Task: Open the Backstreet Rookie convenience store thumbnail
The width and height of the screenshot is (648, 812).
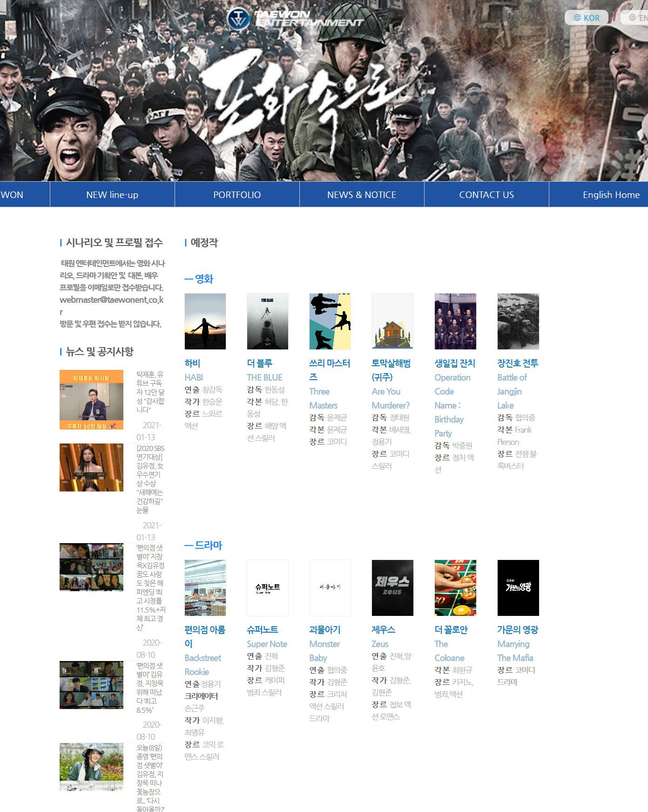Action: pyautogui.click(x=205, y=588)
